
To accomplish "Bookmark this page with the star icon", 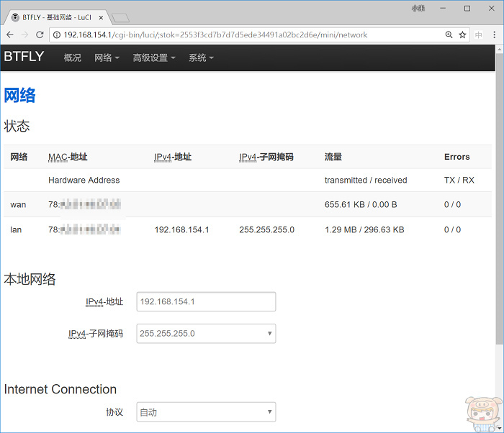I will tap(463, 35).
